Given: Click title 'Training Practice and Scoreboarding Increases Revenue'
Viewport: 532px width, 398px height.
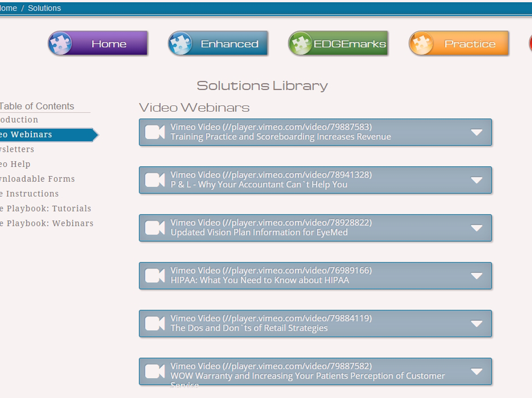Looking at the screenshot, I should [x=281, y=137].
